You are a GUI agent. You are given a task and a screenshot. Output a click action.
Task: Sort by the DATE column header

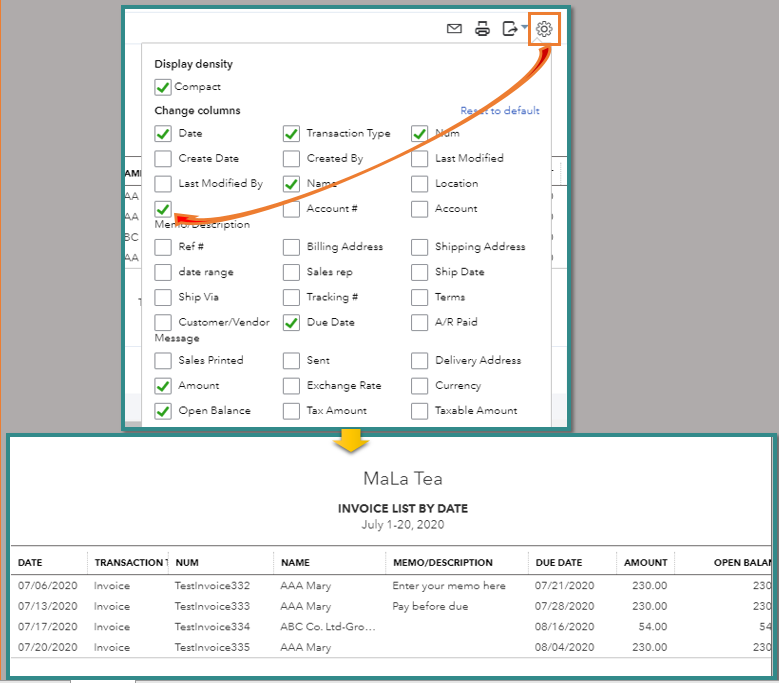click(x=30, y=562)
